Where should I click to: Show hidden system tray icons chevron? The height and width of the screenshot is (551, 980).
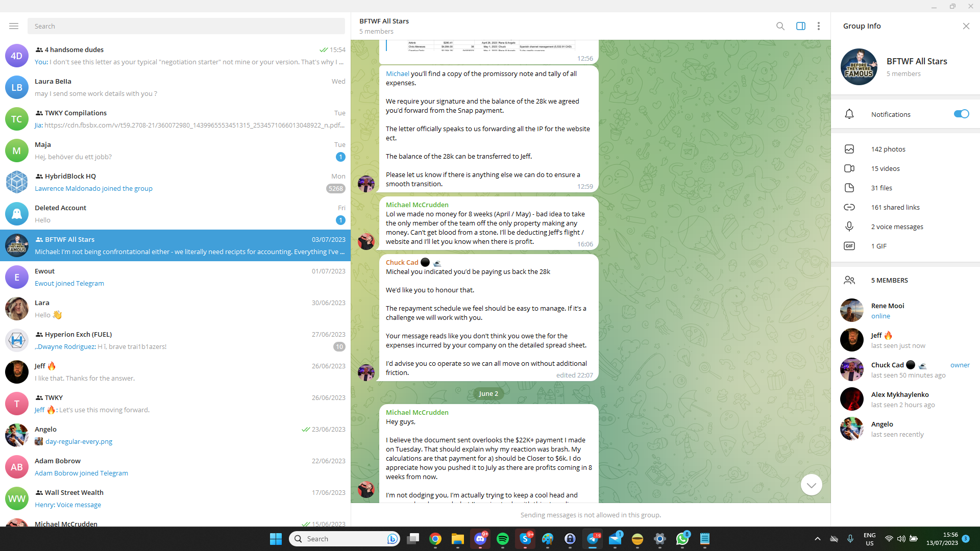tap(817, 539)
